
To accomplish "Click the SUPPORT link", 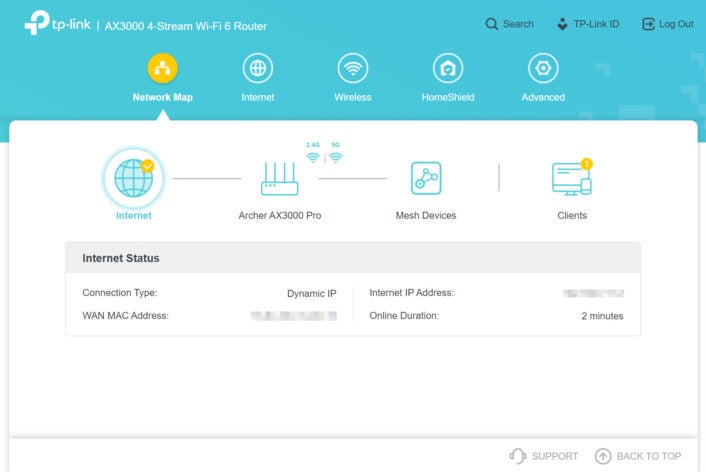I will 544,456.
